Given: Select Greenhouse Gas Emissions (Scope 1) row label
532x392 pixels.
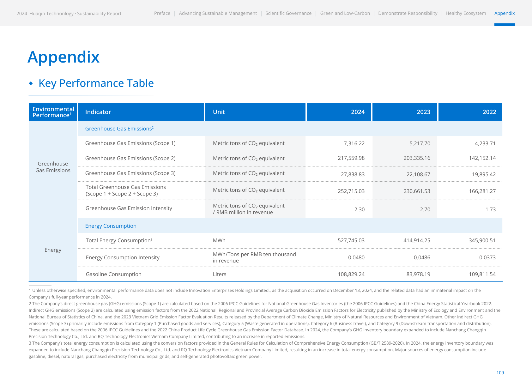Looking at the screenshot, I should coord(130,143).
